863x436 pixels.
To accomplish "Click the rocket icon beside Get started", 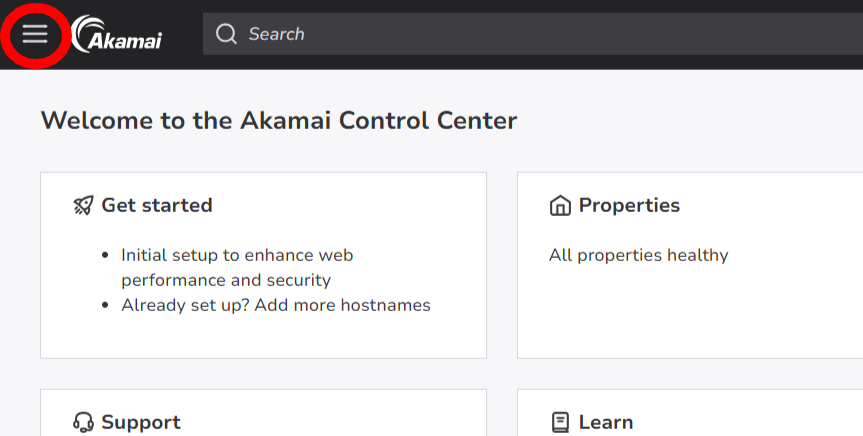I will coord(84,205).
